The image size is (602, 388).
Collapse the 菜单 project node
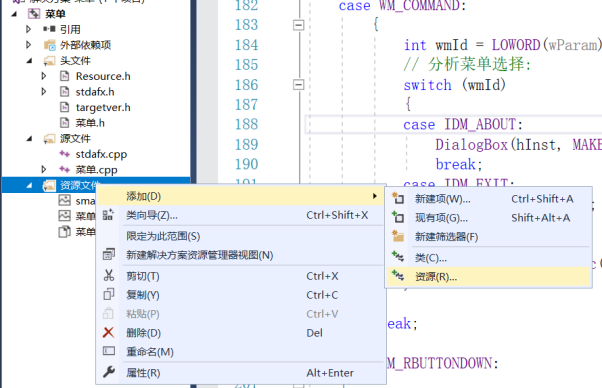(14, 14)
